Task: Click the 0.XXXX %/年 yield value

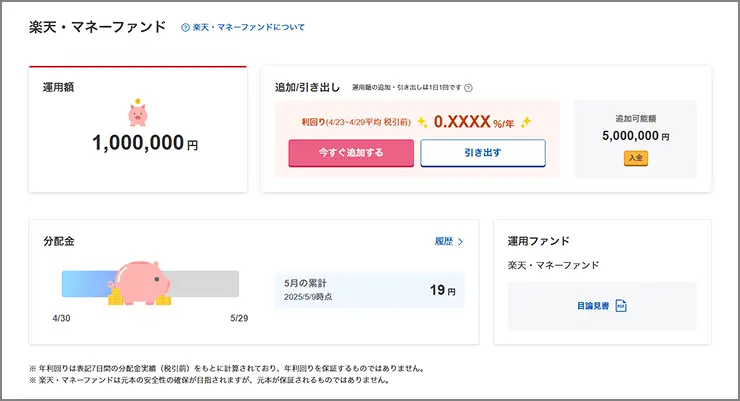Action: click(474, 122)
